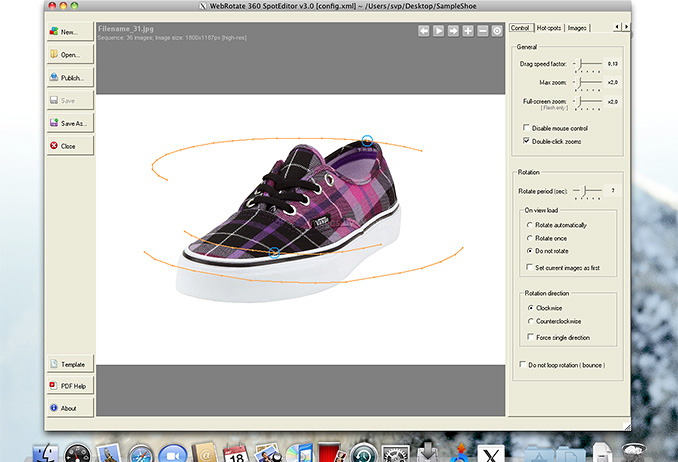Open the Mail stamp icon in the Dock
This screenshot has width=678, height=462.
pos(109,453)
